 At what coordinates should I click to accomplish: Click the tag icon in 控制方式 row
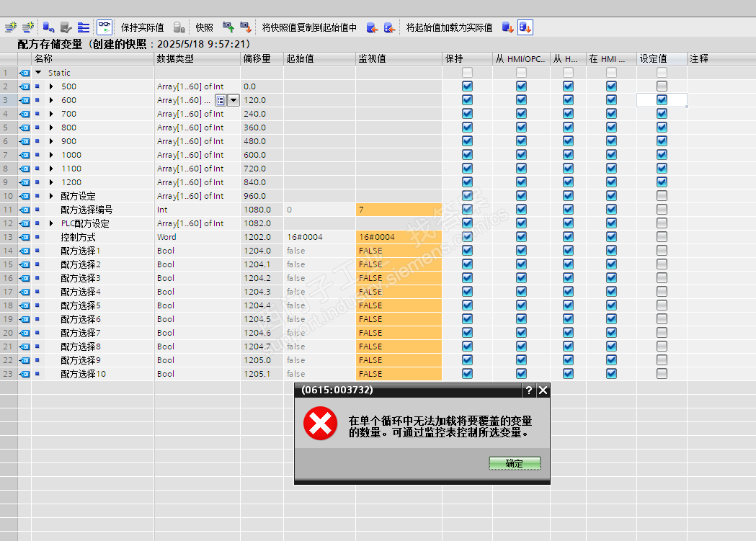pyautogui.click(x=24, y=238)
